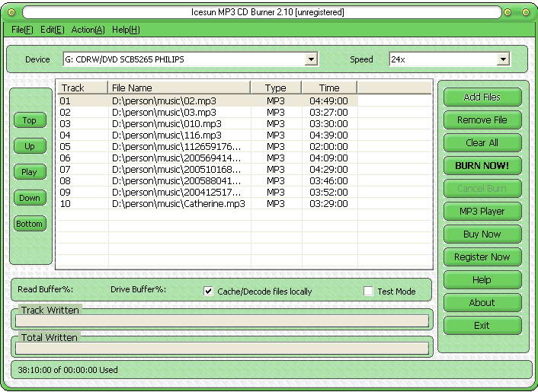
Task: Select track 02 D:\person\music\03.mp3
Action: pyautogui.click(x=207, y=113)
